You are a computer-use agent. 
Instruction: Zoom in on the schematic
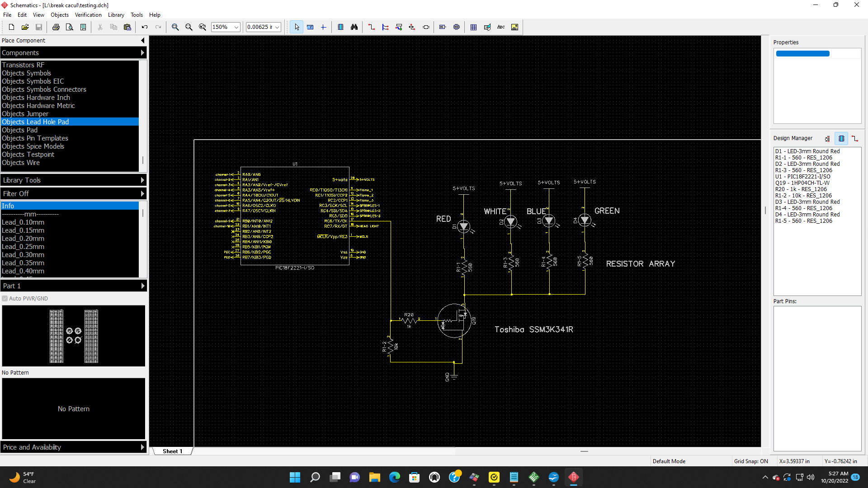(175, 27)
